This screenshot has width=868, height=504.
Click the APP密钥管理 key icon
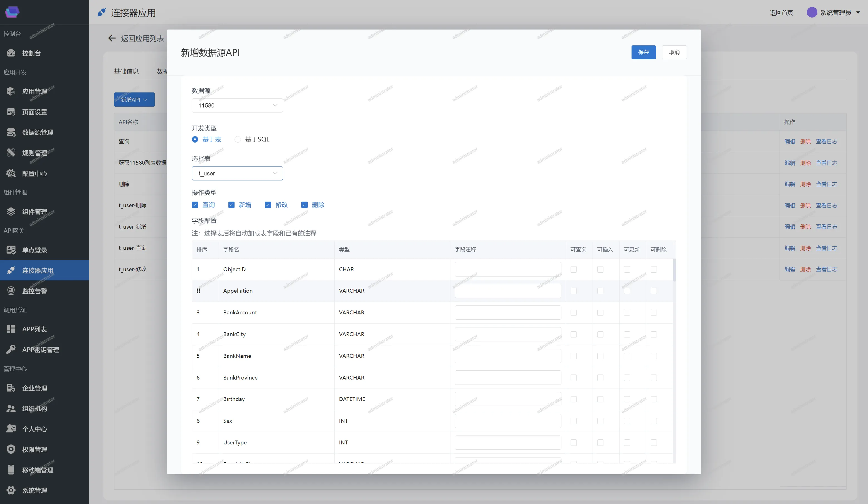(x=11, y=349)
